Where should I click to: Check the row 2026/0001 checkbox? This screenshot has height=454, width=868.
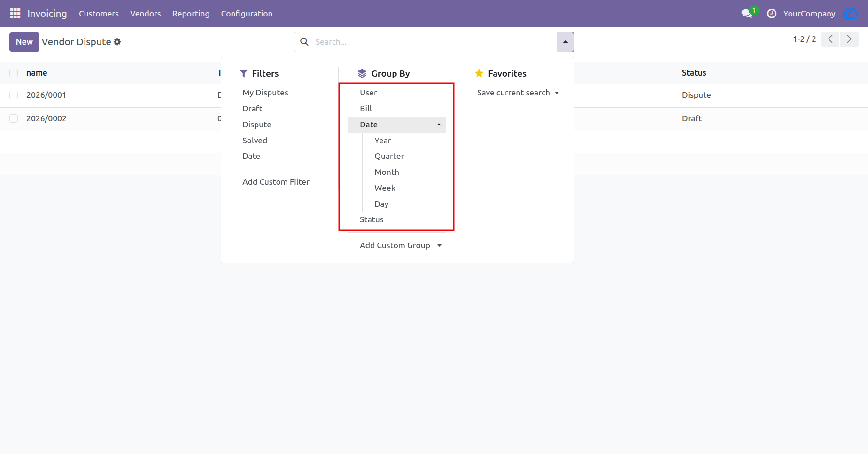pos(14,95)
